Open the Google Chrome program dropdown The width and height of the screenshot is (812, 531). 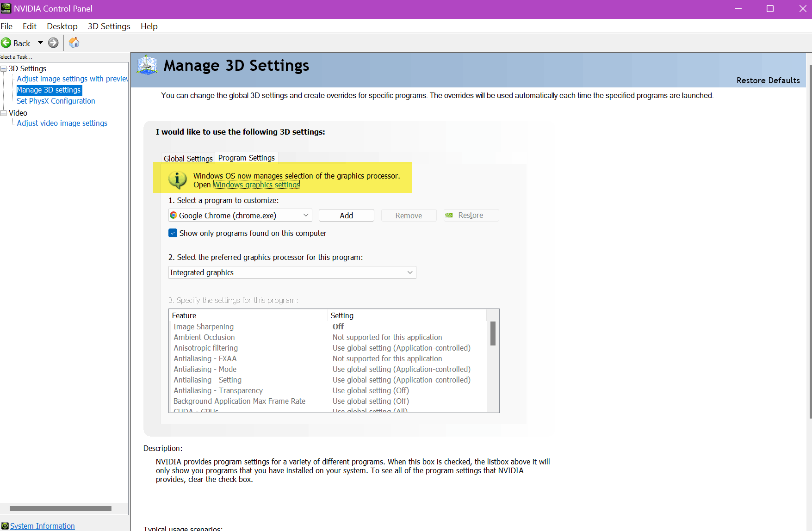point(240,215)
